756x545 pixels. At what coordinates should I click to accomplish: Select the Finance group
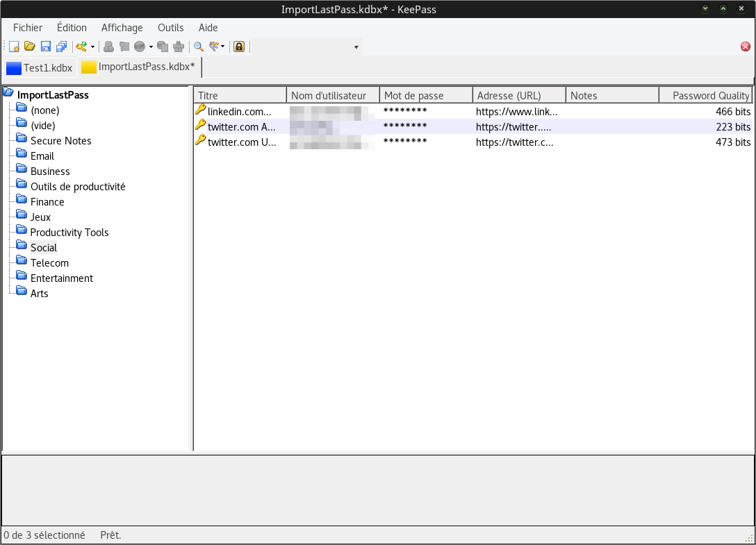(47, 202)
